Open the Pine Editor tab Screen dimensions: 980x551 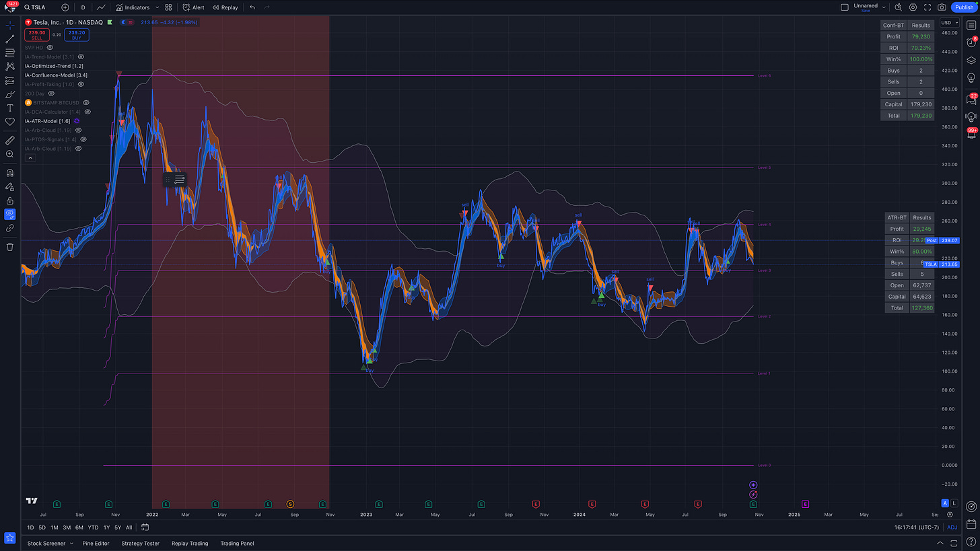96,543
